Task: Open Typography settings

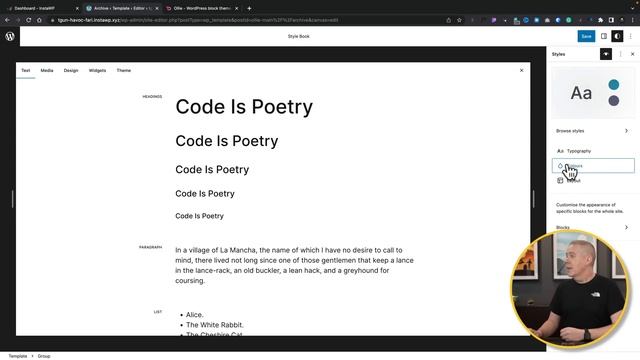Action: pos(593,151)
